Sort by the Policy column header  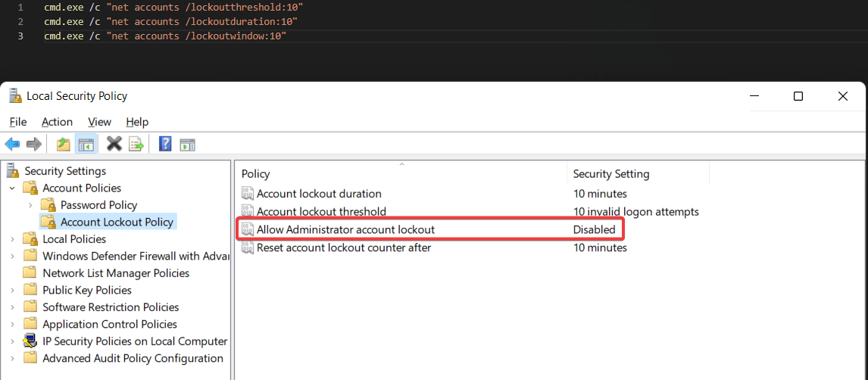tap(401, 173)
